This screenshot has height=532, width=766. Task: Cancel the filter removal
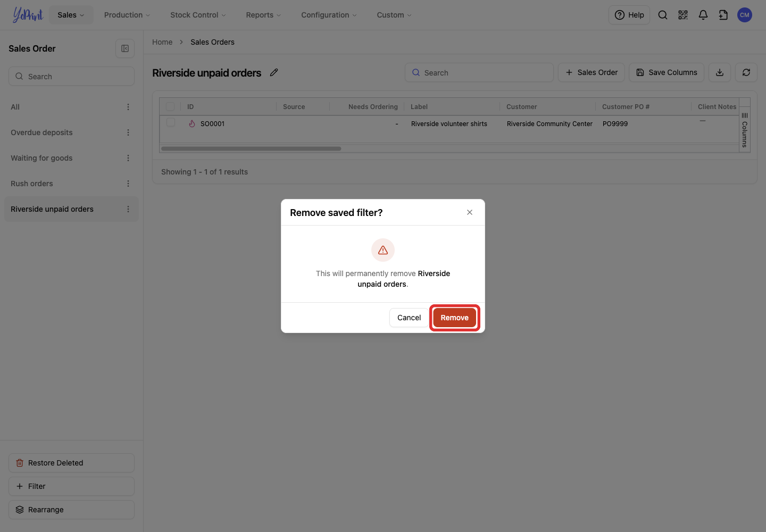409,318
